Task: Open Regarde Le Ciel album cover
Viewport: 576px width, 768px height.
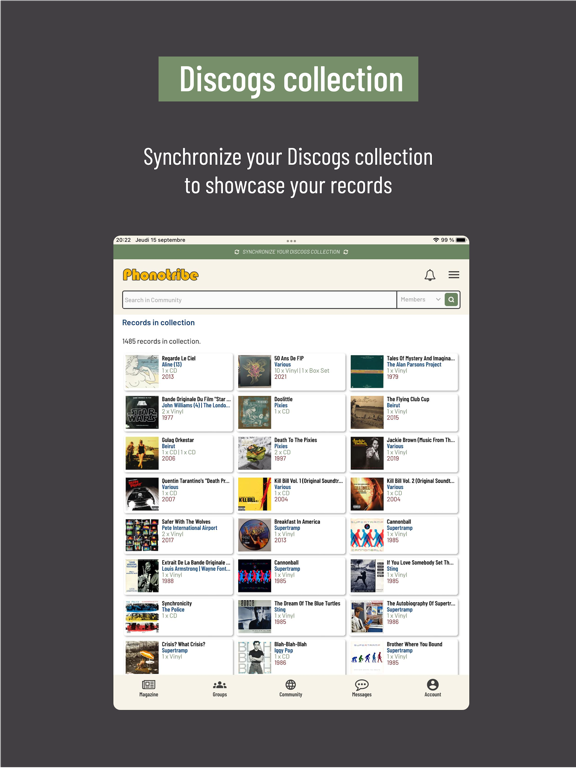Action: 142,372
